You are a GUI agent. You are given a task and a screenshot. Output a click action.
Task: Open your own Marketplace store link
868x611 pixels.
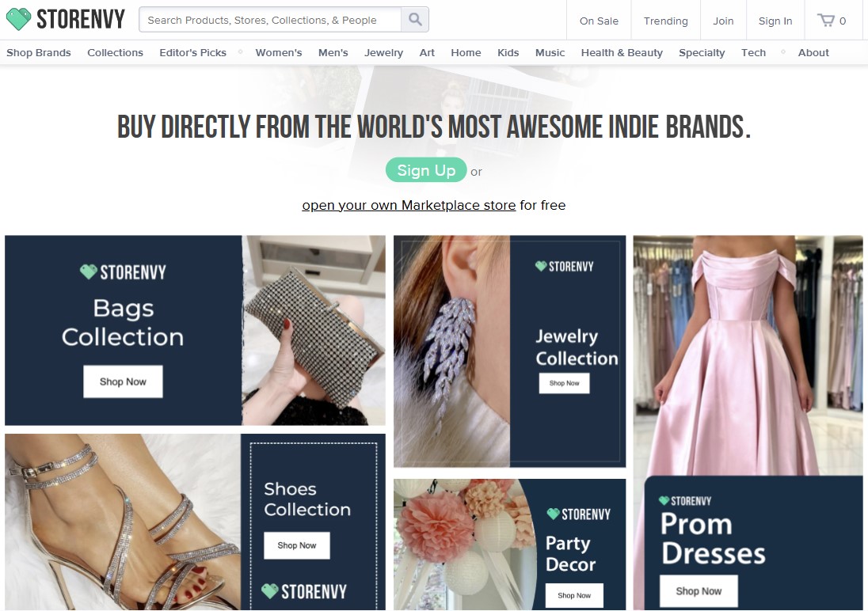pyautogui.click(x=408, y=205)
